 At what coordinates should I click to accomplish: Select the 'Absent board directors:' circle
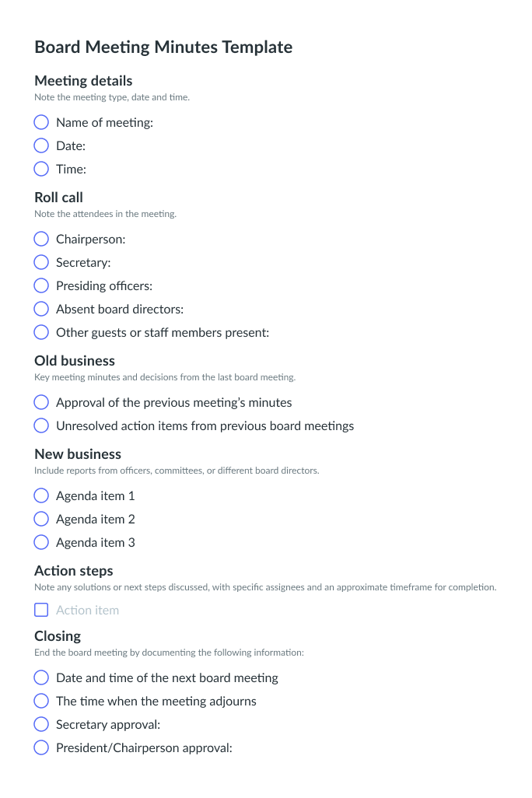point(41,309)
